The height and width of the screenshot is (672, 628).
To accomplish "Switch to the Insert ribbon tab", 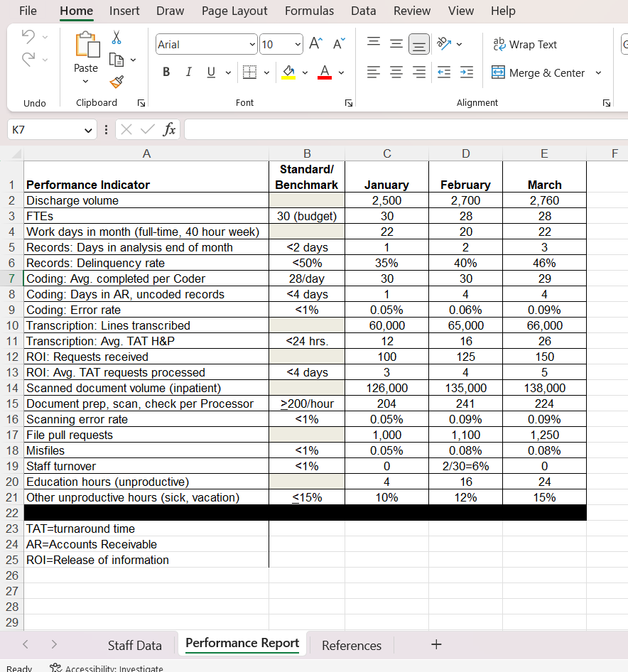I will 124,11.
